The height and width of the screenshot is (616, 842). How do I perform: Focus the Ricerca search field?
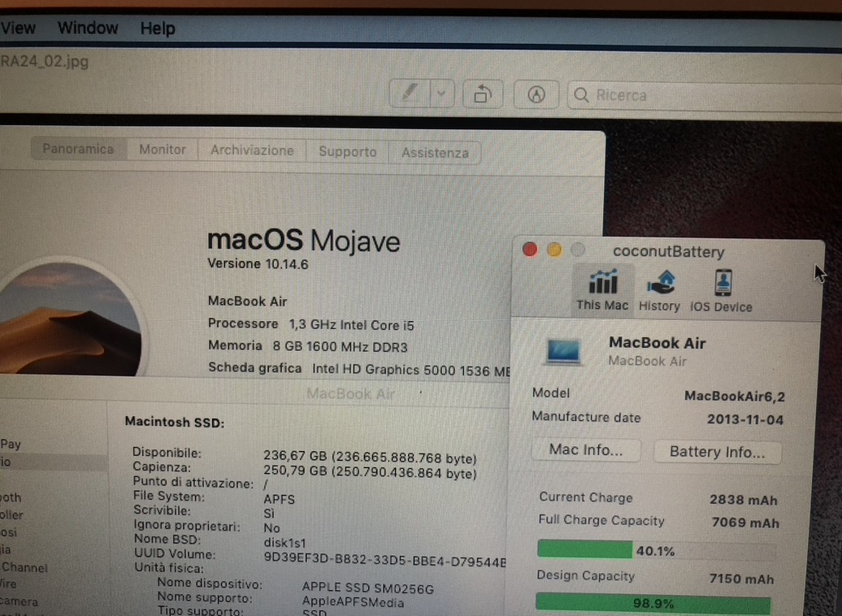coord(705,96)
